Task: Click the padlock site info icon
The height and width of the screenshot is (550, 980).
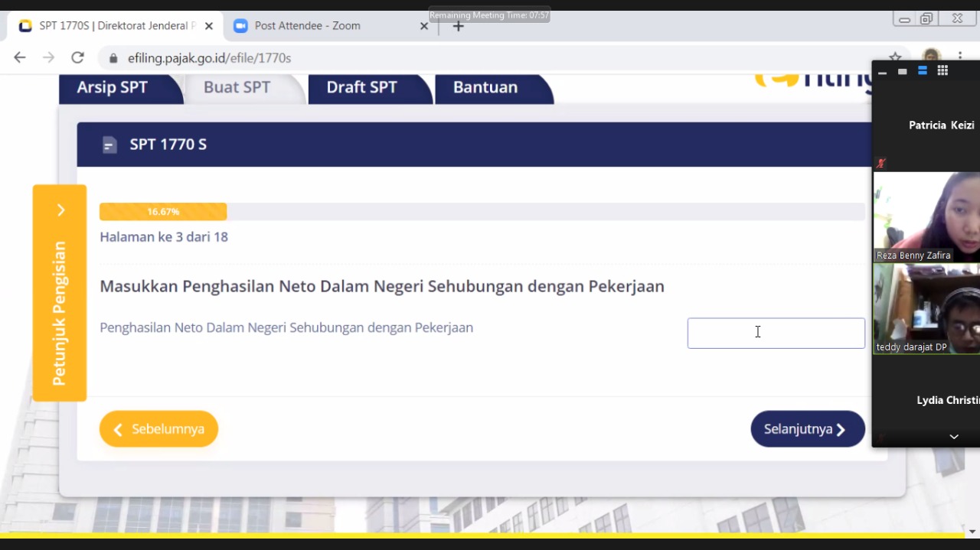Action: click(113, 58)
